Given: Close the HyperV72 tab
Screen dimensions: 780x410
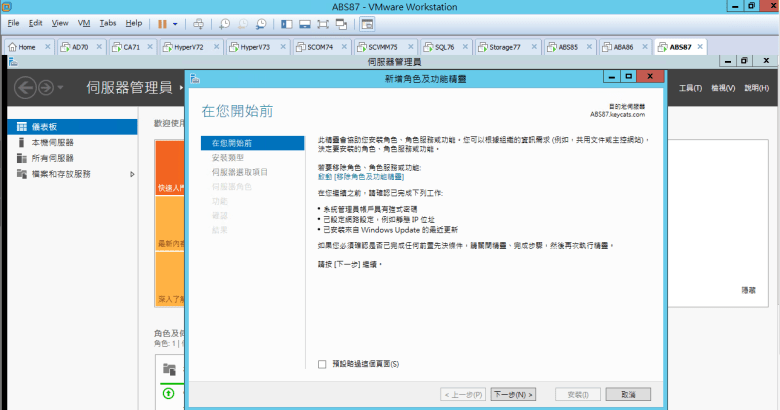Looking at the screenshot, I should pyautogui.click(x=216, y=47).
